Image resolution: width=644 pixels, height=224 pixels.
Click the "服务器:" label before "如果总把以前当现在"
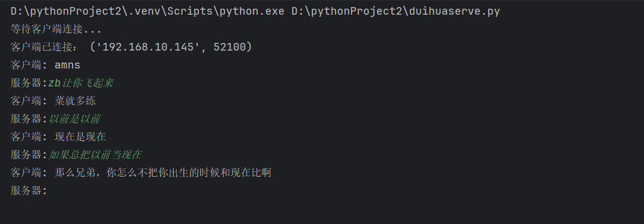pos(29,155)
